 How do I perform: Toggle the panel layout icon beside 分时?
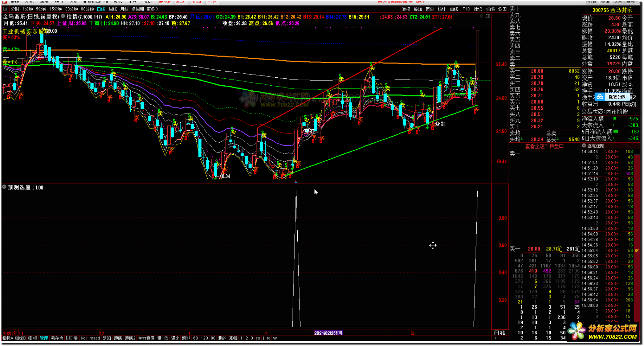(5, 9)
